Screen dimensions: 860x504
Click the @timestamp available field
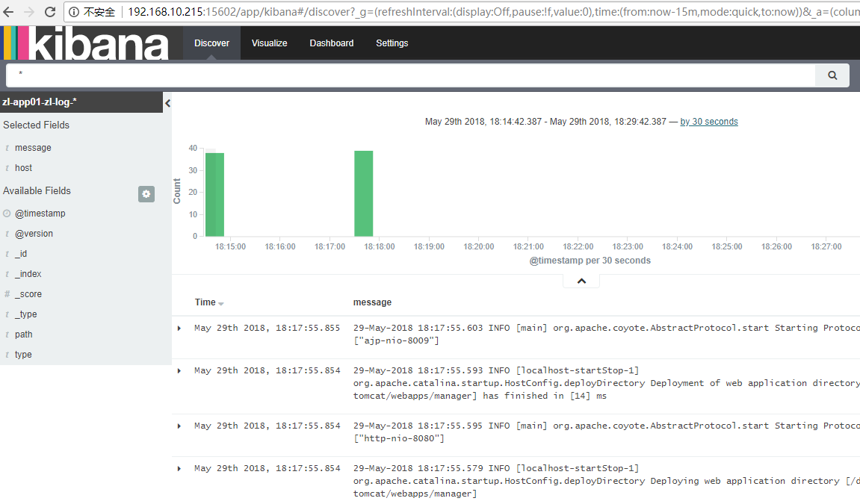40,214
